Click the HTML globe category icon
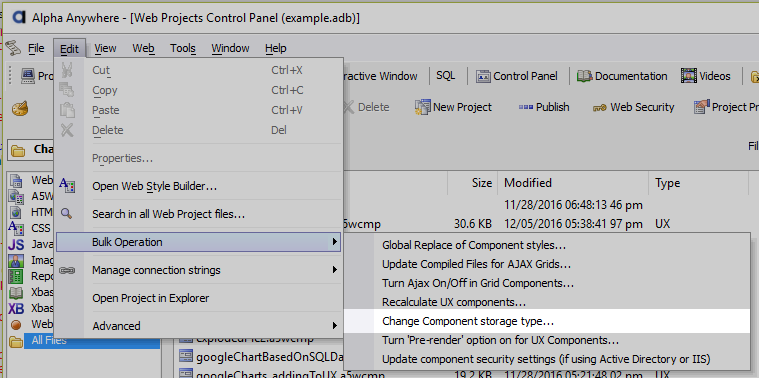This screenshot has width=759, height=378. coord(16,212)
